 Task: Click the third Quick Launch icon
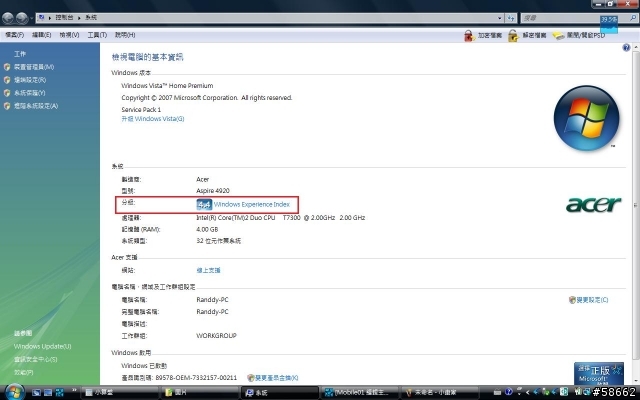pos(60,393)
